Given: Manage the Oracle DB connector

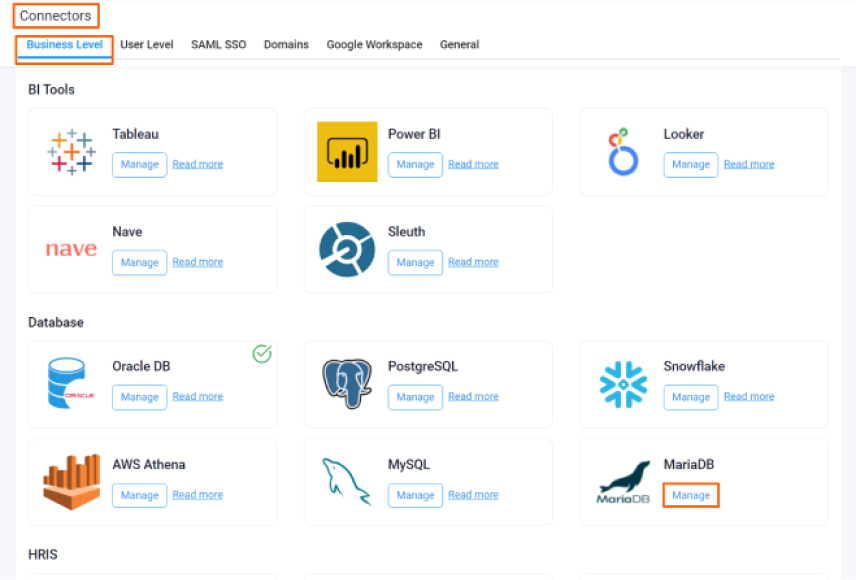Looking at the screenshot, I should 140,397.
